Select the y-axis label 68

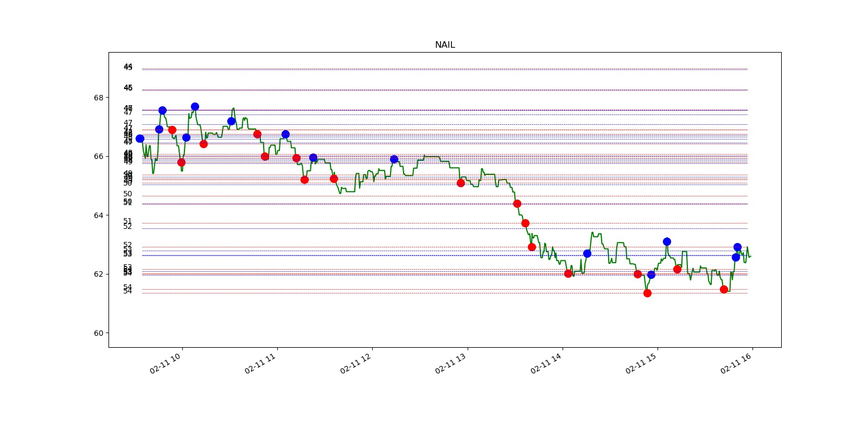click(x=98, y=98)
